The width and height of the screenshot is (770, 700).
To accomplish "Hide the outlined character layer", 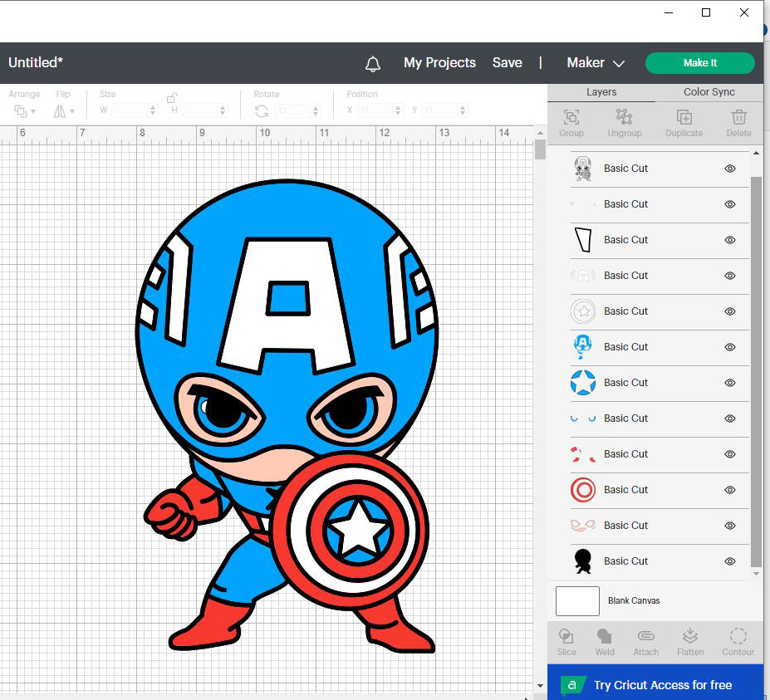I will pos(730,169).
